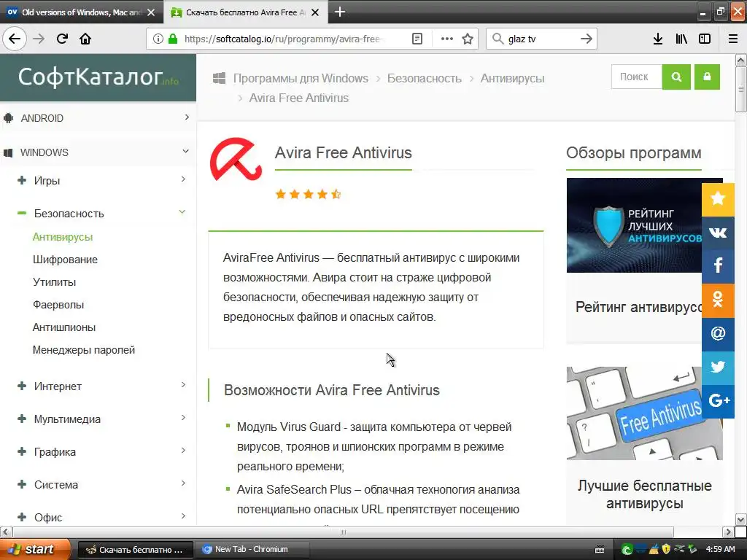Viewport: 747px width, 560px height.
Task: Click the green padlock in address bar
Action: point(173,39)
